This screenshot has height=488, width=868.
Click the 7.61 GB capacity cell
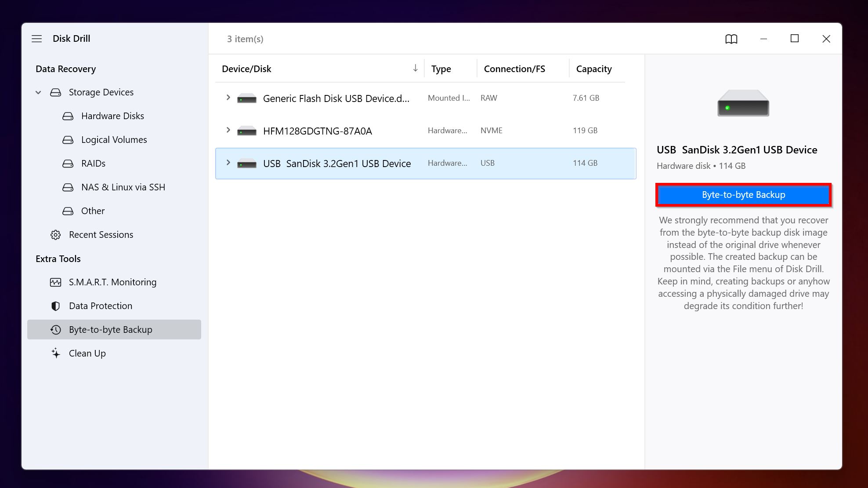(586, 98)
